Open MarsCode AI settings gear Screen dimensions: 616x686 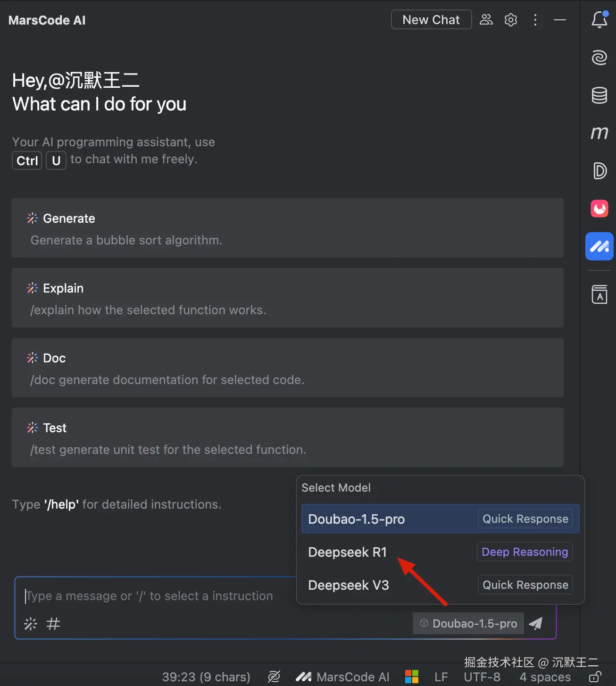click(x=511, y=20)
